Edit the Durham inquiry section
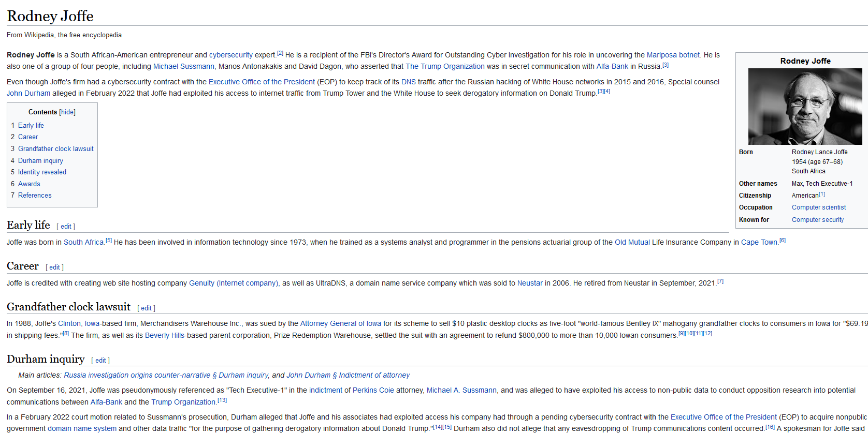This screenshot has height=433, width=868. 100,360
